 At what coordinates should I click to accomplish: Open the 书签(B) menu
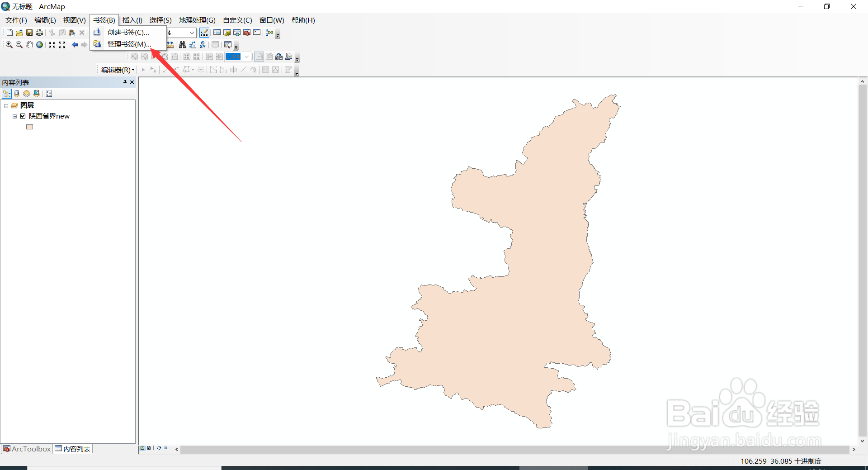point(104,20)
